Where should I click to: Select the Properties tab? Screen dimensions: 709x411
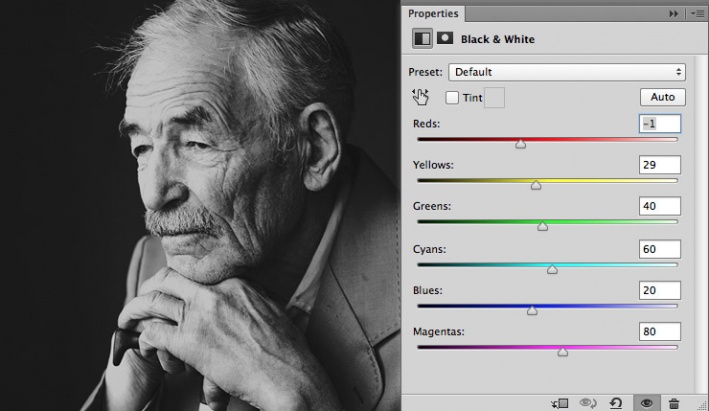(x=433, y=14)
